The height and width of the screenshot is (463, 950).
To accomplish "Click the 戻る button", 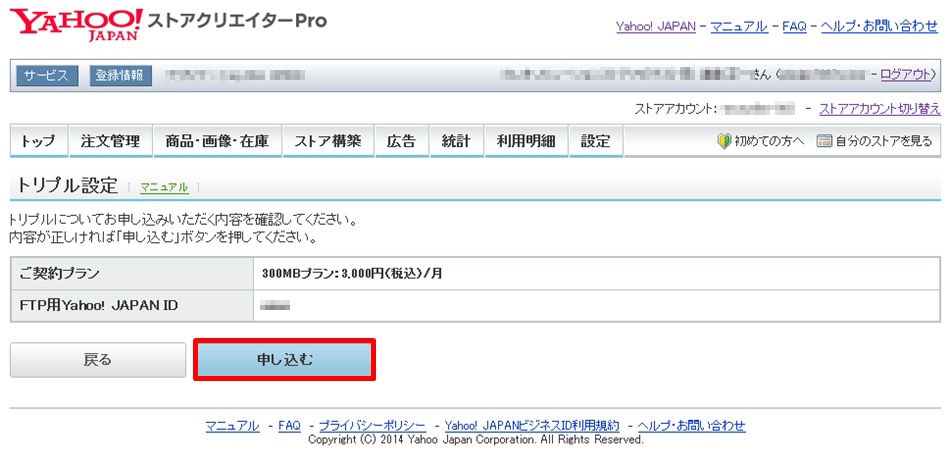I will [98, 360].
